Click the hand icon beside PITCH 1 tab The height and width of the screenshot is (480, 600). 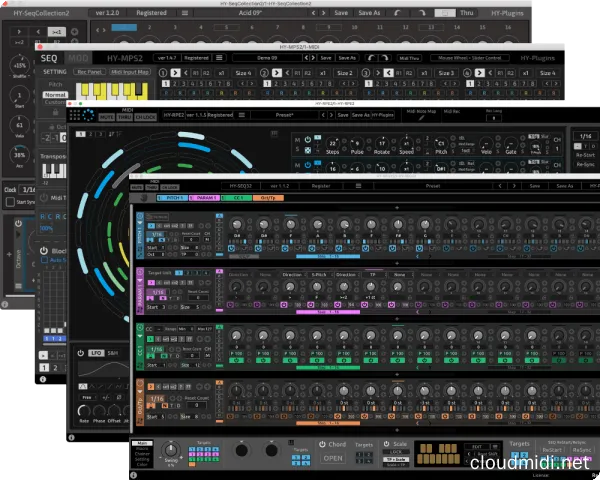coord(143,198)
